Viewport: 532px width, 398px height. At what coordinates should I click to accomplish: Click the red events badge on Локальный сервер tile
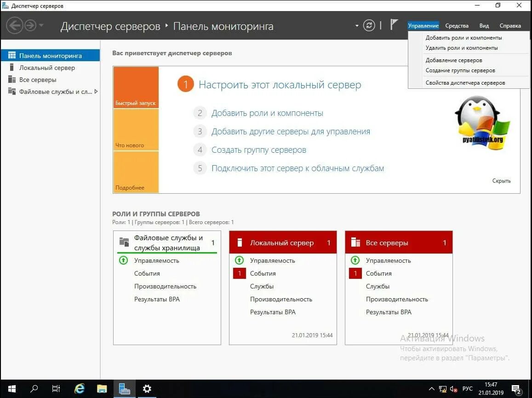[x=239, y=273]
